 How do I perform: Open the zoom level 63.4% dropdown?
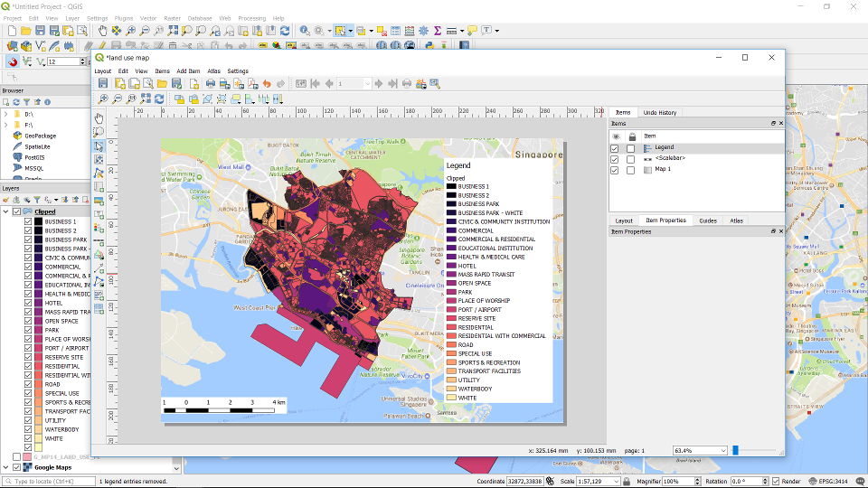point(722,450)
